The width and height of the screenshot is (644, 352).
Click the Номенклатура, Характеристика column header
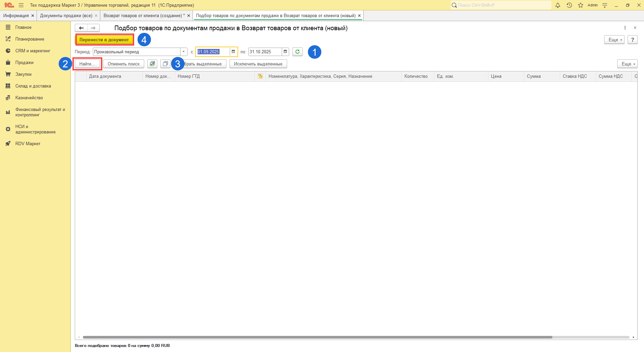333,76
